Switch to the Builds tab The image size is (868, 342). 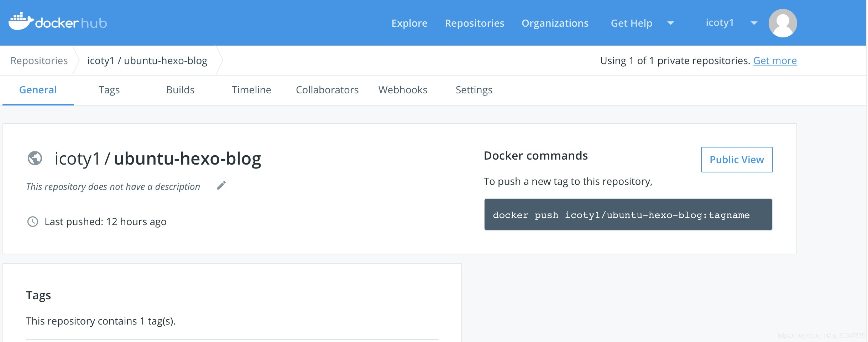[181, 90]
